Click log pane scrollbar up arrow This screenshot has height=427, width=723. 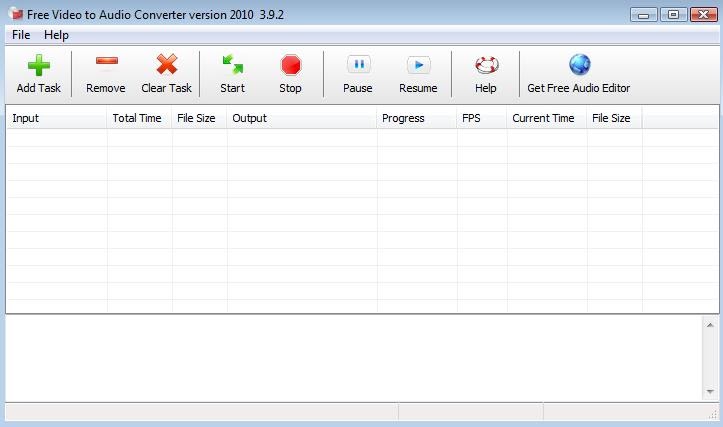click(710, 325)
